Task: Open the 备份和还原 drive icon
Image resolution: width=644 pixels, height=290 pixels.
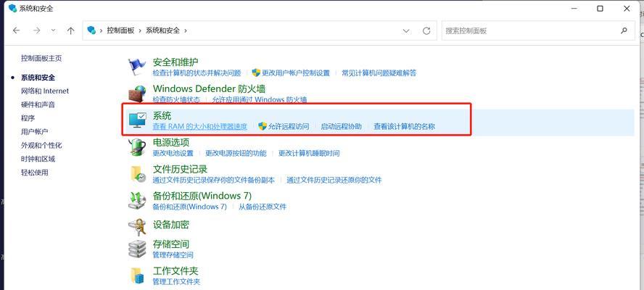Action: [x=137, y=200]
